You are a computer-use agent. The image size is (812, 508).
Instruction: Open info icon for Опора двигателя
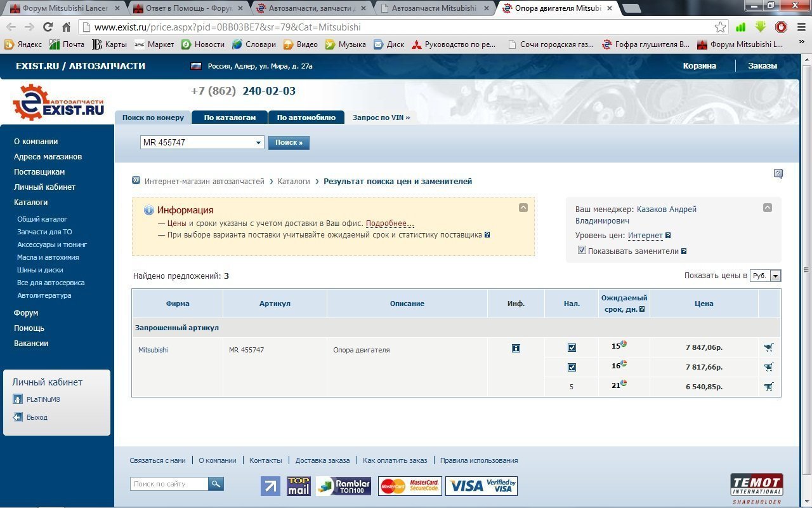[516, 349]
